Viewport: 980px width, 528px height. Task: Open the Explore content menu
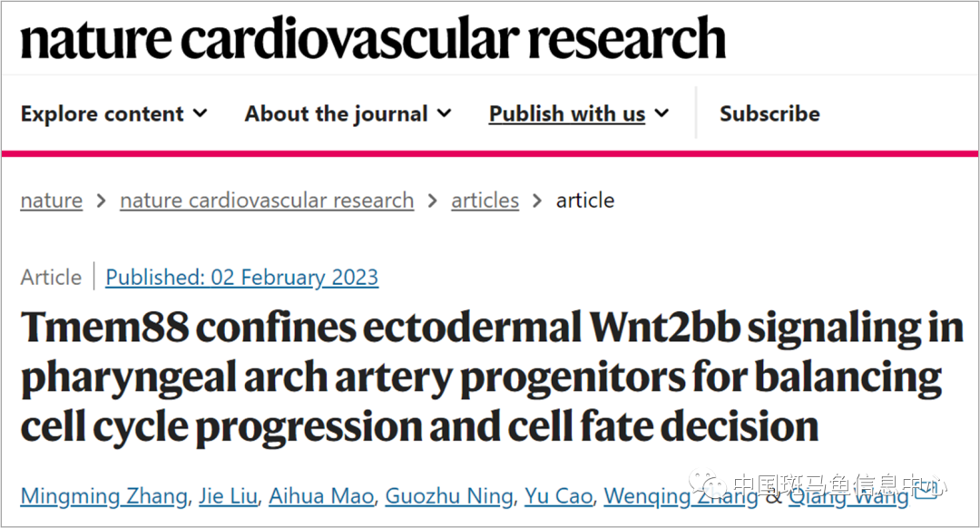point(102,113)
